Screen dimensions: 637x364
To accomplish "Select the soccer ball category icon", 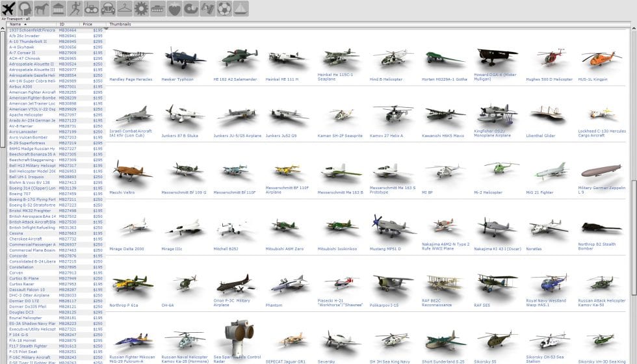I will point(224,8).
